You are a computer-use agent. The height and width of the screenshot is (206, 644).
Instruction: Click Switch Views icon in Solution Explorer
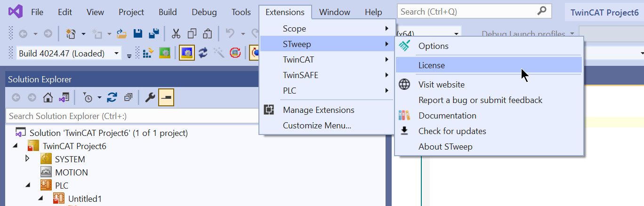[x=64, y=98]
